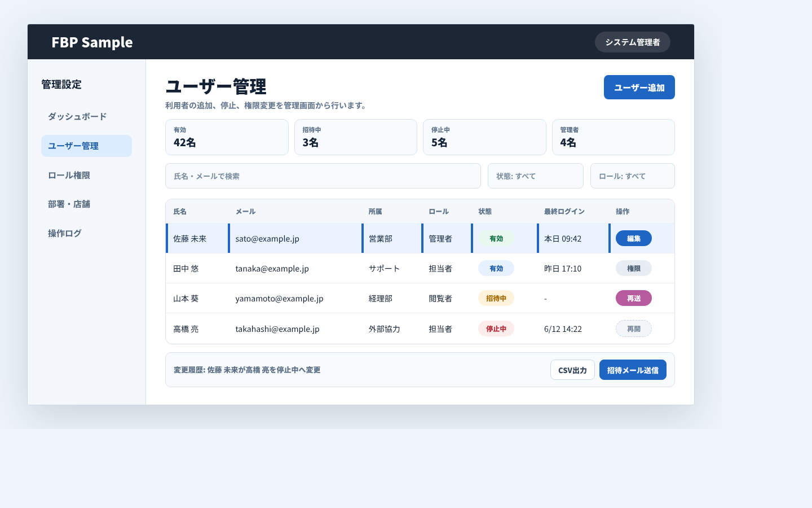Open the 状態: すべて filter dropdown
This screenshot has height=508, width=812.
[x=535, y=176]
